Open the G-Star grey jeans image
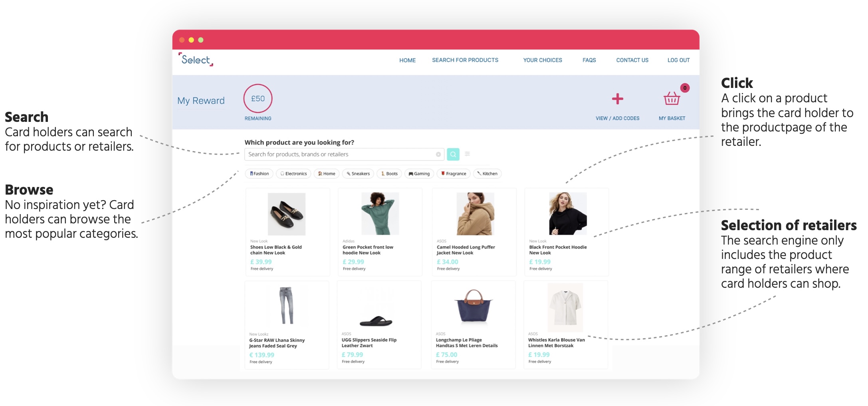868x406 pixels. [x=286, y=306]
